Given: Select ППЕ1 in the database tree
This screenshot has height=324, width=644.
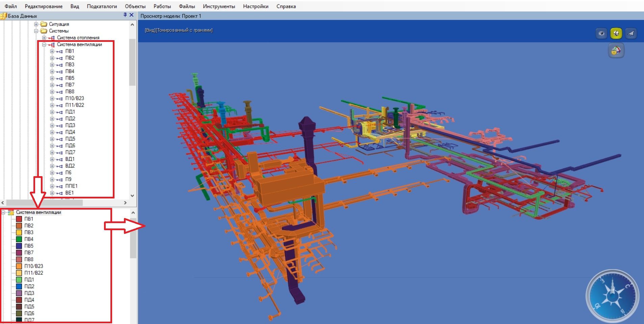Looking at the screenshot, I should [71, 186].
